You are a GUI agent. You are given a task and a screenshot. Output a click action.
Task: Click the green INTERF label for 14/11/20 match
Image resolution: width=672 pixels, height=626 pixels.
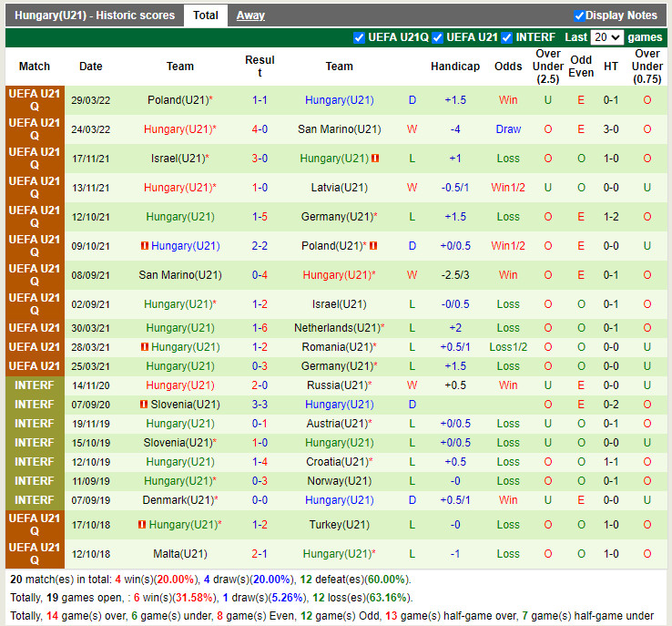[x=35, y=385]
